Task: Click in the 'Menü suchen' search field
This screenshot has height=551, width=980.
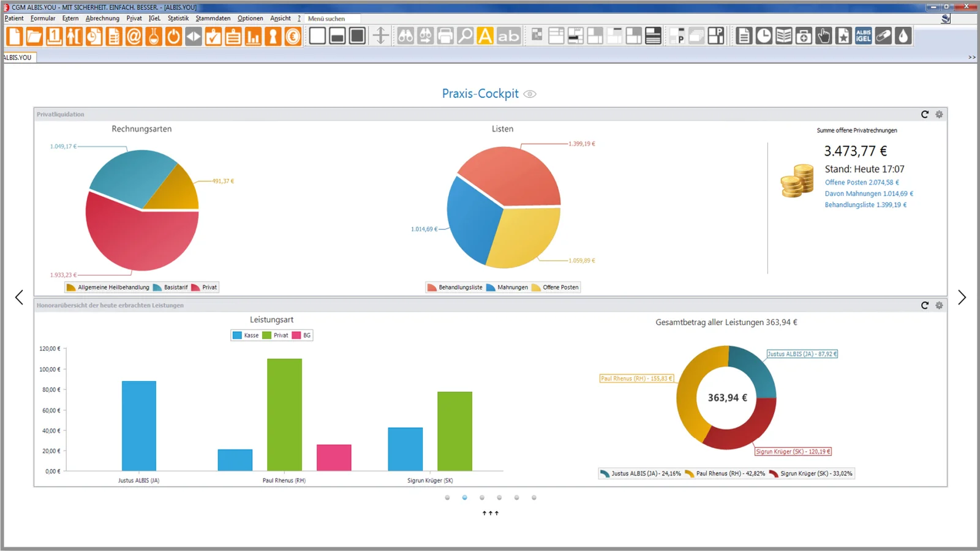Action: click(x=333, y=19)
